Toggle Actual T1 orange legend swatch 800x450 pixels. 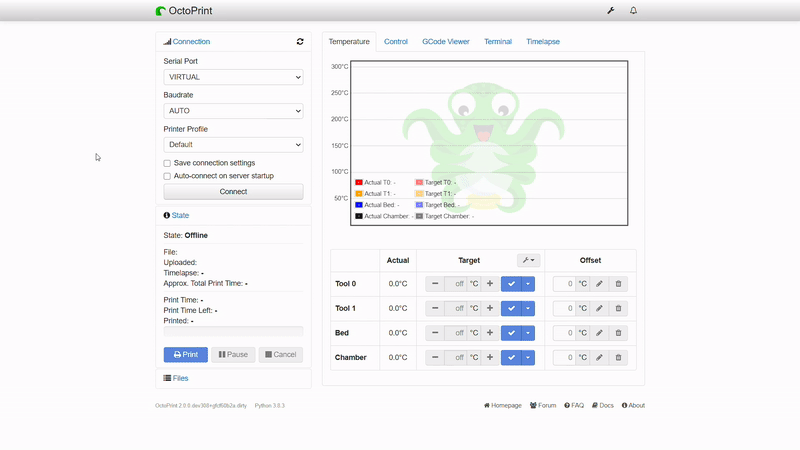(x=359, y=193)
